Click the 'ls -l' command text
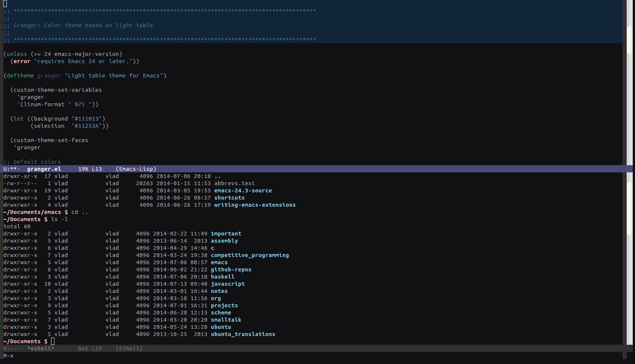635x364 pixels. (59, 219)
